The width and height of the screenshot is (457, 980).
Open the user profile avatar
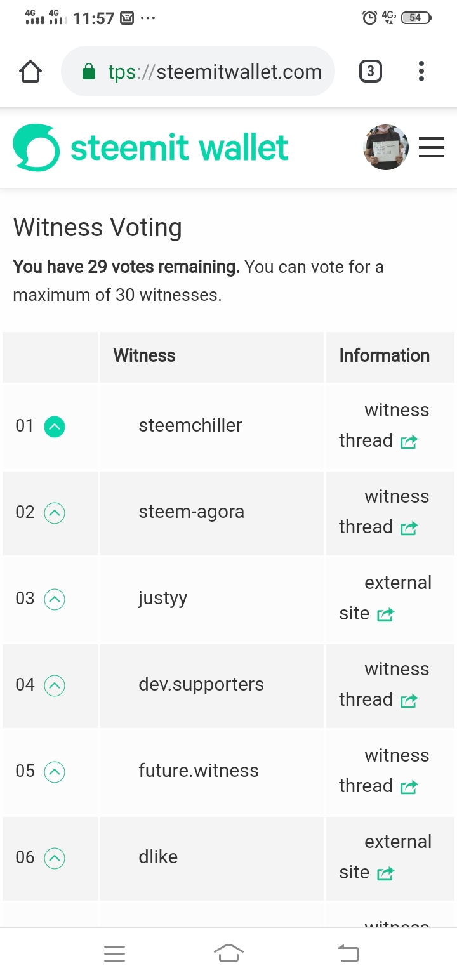(x=386, y=147)
